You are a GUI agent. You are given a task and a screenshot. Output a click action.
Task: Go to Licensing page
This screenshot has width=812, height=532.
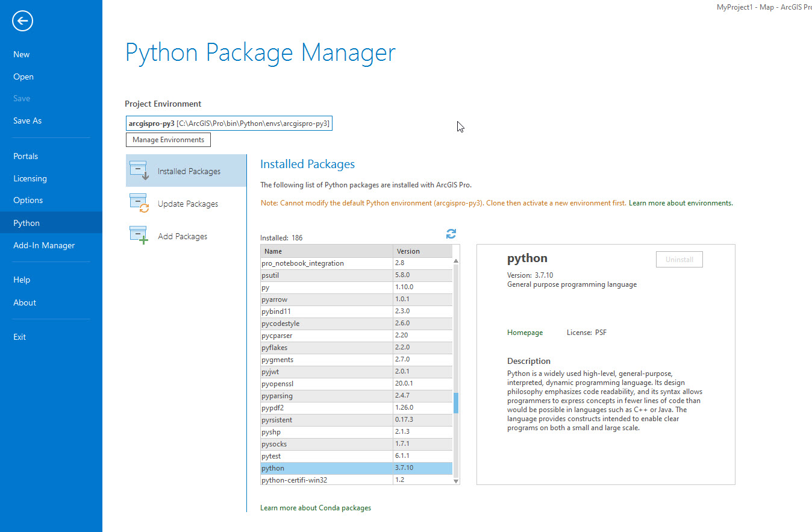(30, 178)
